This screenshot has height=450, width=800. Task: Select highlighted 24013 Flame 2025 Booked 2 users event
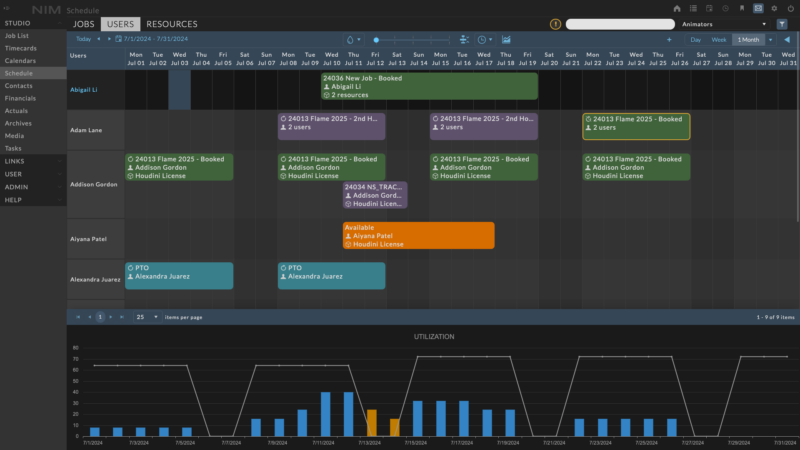click(x=636, y=126)
